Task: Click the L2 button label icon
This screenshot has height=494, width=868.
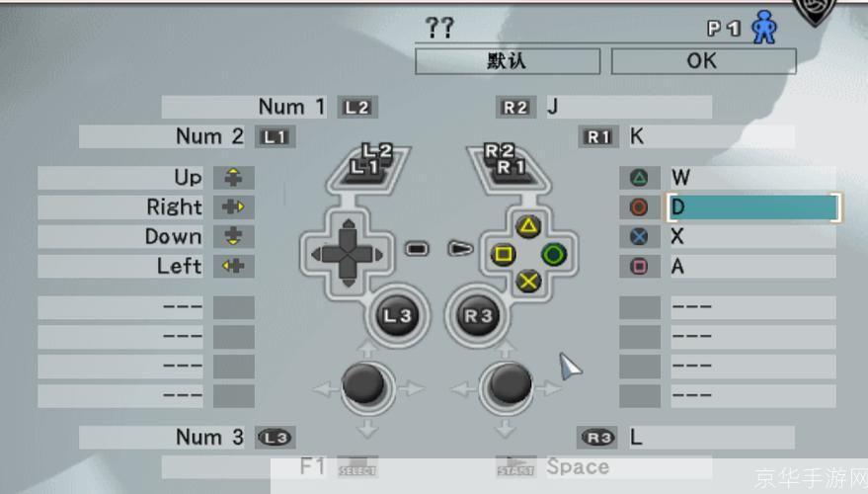Action: (357, 107)
